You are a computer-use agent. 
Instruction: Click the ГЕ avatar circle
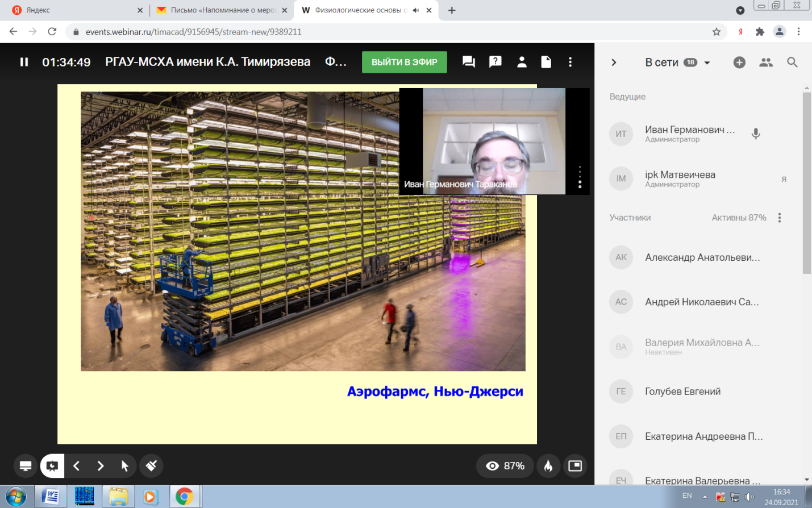pyautogui.click(x=621, y=392)
